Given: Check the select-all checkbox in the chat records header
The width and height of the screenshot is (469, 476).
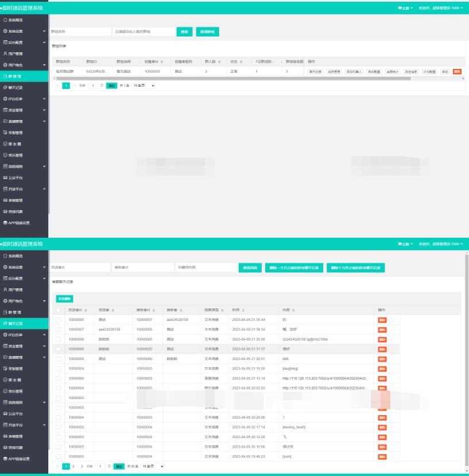Looking at the screenshot, I should point(58,310).
